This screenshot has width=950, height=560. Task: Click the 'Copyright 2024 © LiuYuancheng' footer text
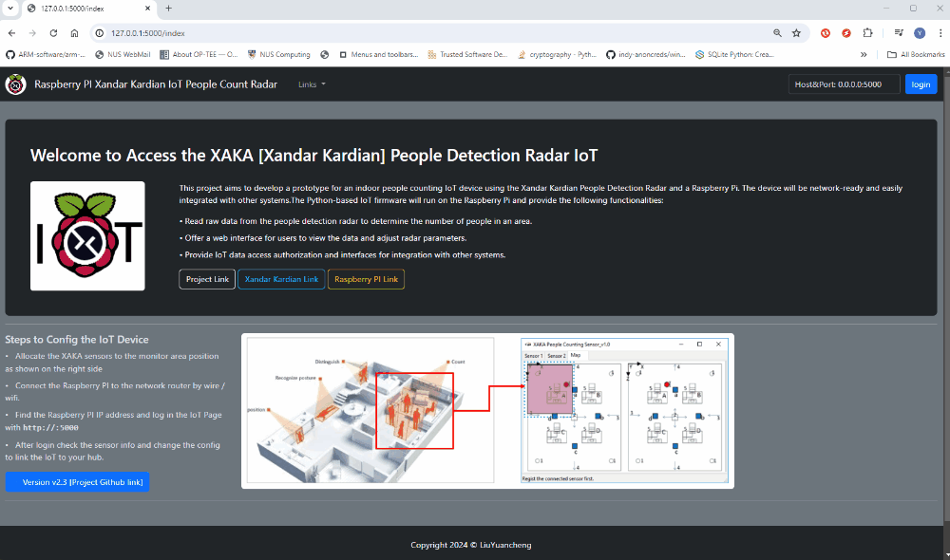[x=471, y=545]
